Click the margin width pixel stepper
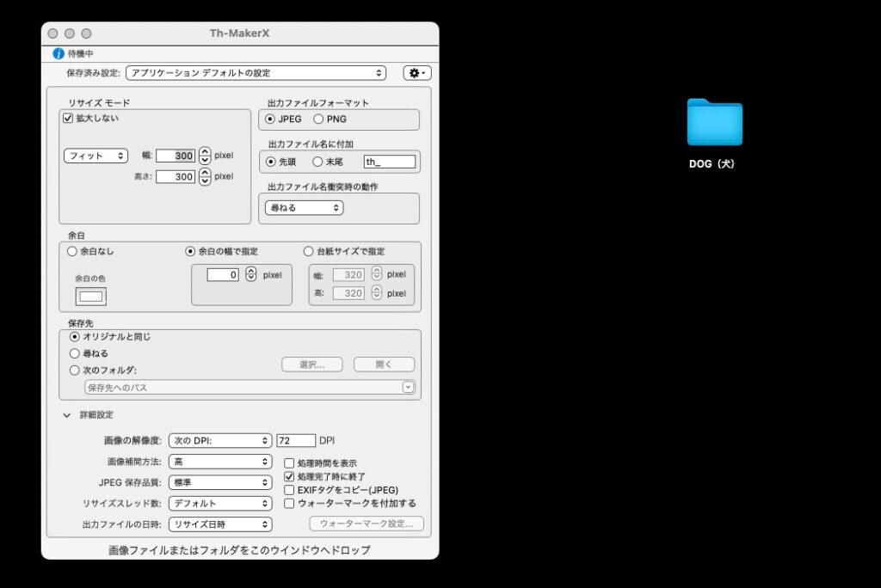Viewport: 881px width, 588px height. click(250, 275)
